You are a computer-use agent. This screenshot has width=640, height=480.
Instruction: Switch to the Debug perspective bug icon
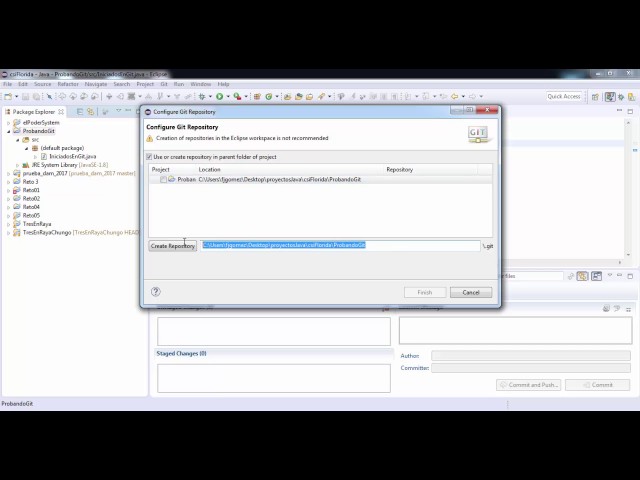pos(621,97)
